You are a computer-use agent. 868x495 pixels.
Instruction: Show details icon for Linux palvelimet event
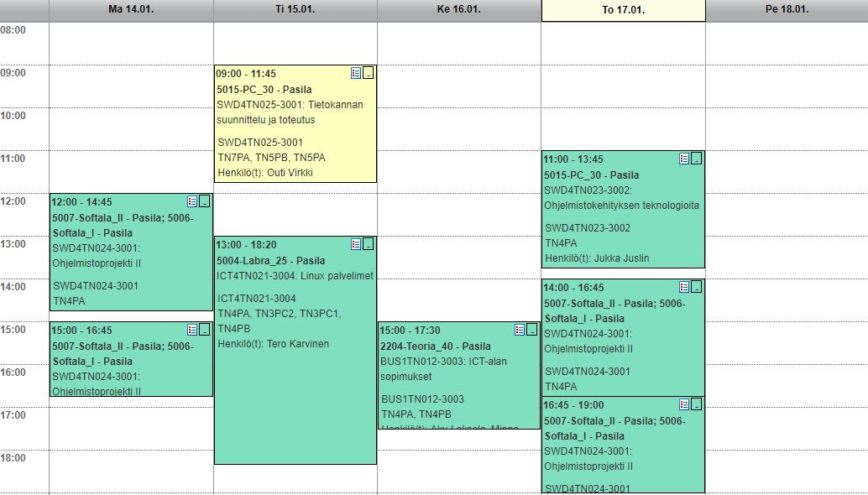[356, 244]
